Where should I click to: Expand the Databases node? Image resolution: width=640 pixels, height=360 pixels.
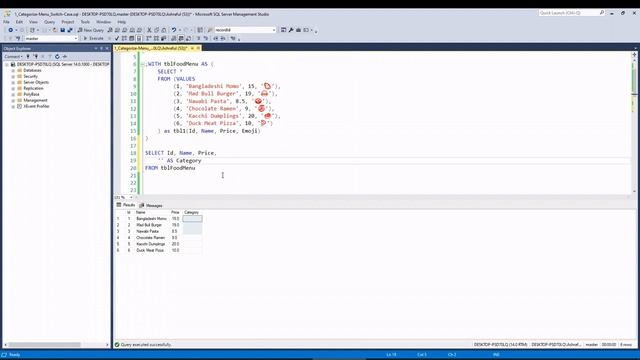[13, 70]
